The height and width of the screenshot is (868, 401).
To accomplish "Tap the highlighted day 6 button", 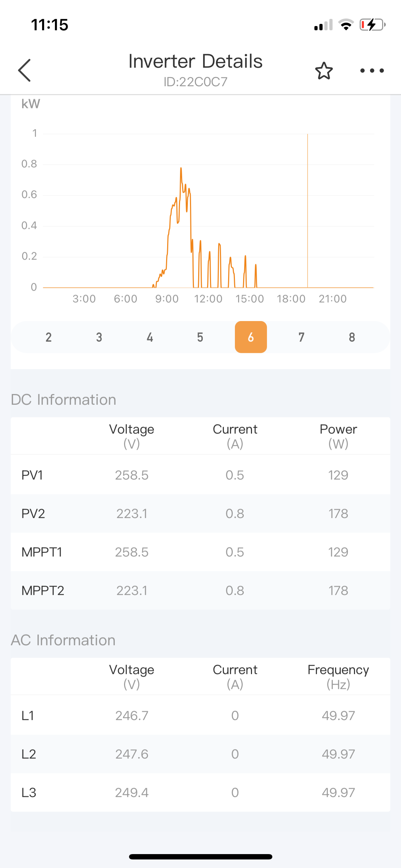I will [x=251, y=337].
